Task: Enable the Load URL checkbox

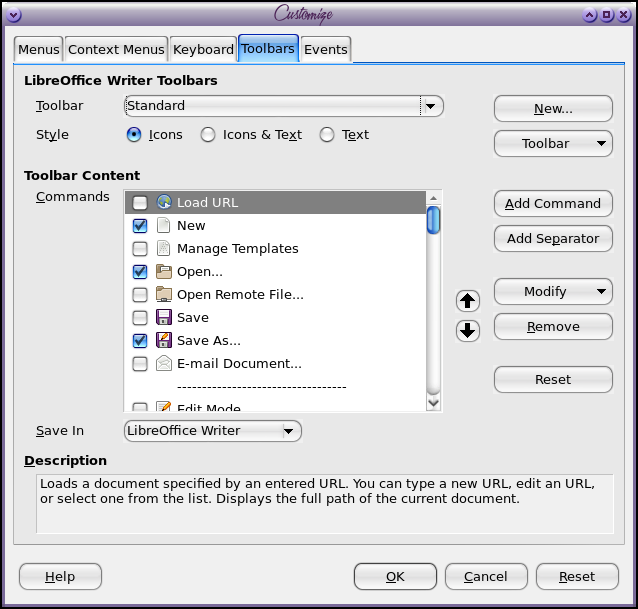Action: [140, 203]
